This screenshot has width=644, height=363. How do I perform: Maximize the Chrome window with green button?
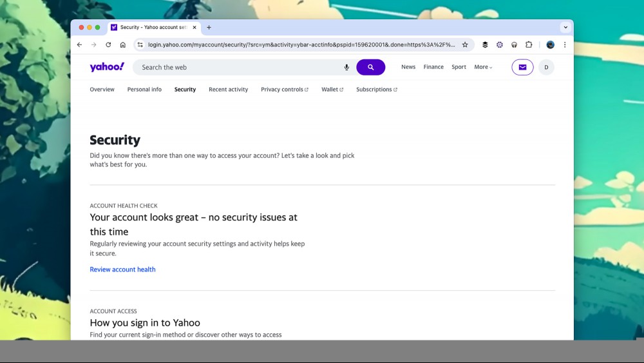tap(97, 28)
